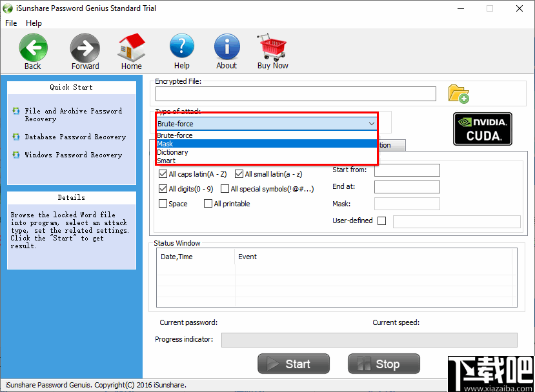Select Mask from the attack list
The height and width of the screenshot is (392, 535).
267,144
